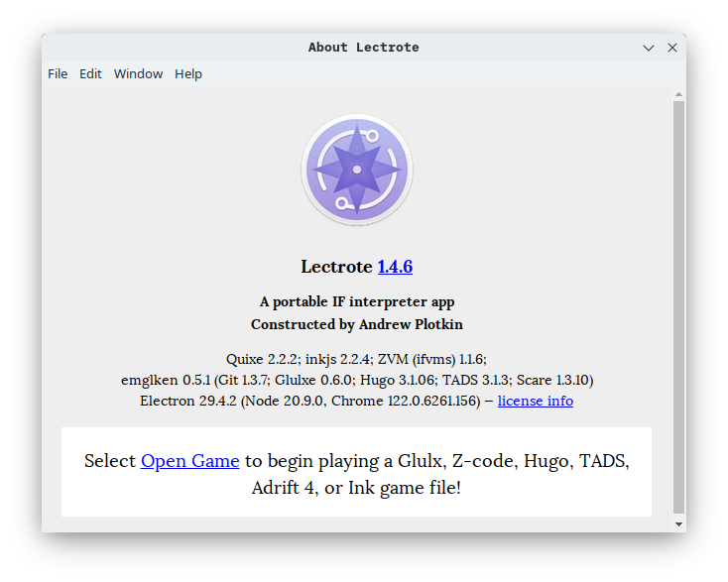Click the Lectrote compass logo
728x582 pixels.
[357, 170]
